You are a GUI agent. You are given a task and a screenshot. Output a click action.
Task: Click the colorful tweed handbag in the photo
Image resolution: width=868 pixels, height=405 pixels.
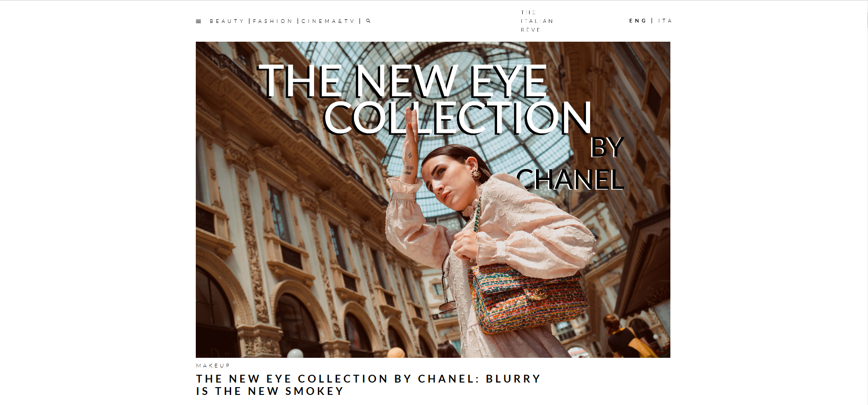[528, 298]
